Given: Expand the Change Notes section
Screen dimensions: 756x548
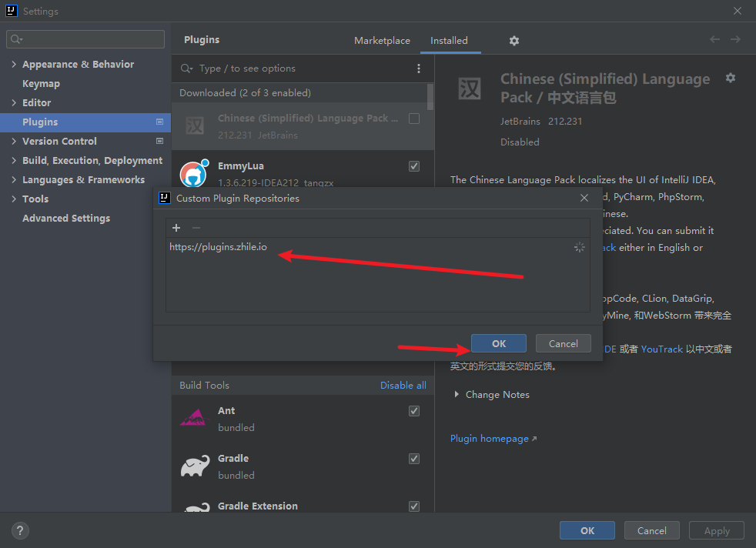Looking at the screenshot, I should 457,394.
